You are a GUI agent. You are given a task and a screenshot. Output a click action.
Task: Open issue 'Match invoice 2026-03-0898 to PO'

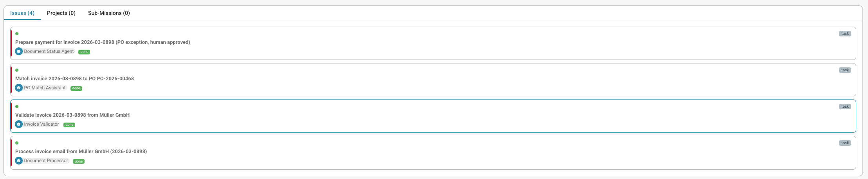pos(74,79)
